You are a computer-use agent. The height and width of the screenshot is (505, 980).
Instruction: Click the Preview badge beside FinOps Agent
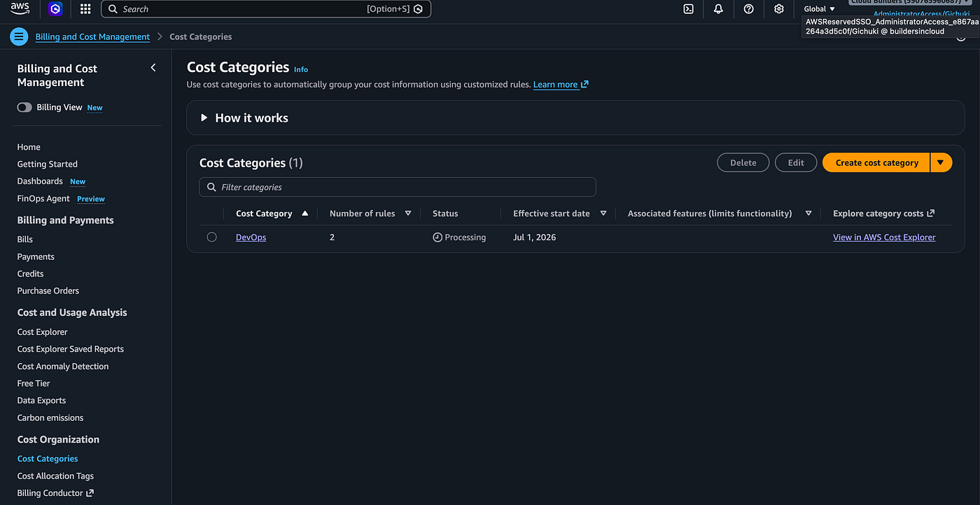[x=91, y=199]
